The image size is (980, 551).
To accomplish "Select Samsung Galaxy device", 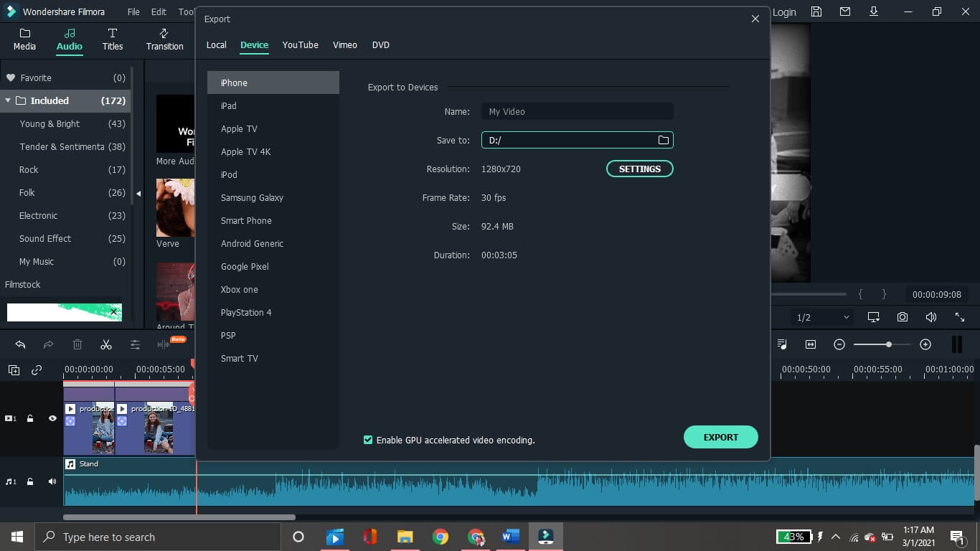I will [273, 197].
